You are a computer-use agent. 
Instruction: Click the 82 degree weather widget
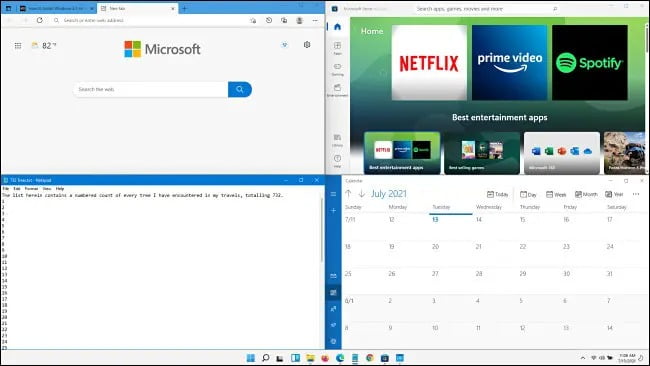[44, 46]
